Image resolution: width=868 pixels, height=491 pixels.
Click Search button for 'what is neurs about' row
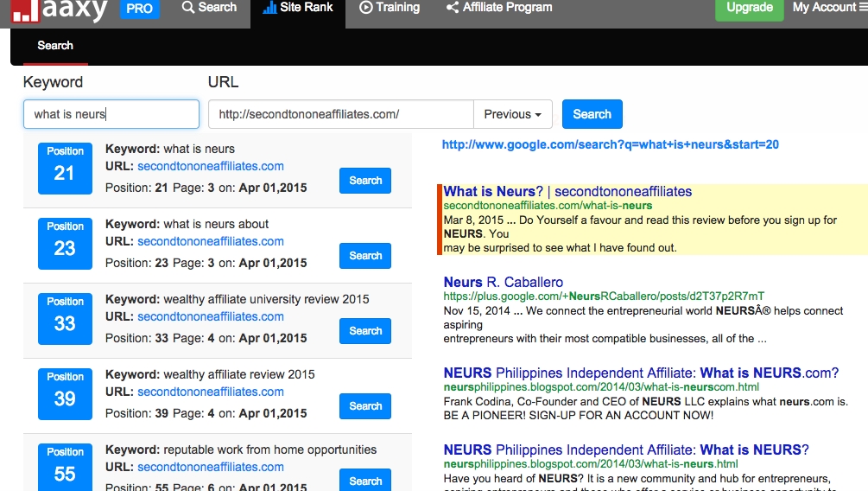tap(365, 256)
